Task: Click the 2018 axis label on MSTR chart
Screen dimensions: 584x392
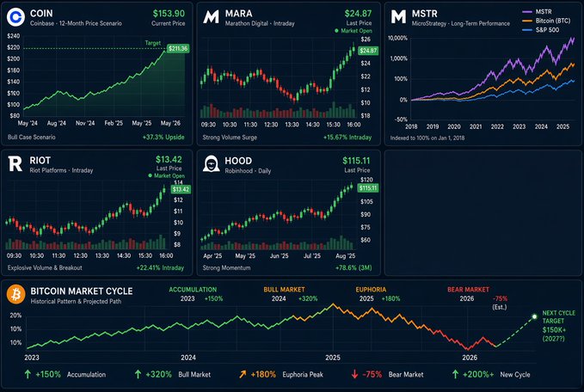Action: point(411,126)
